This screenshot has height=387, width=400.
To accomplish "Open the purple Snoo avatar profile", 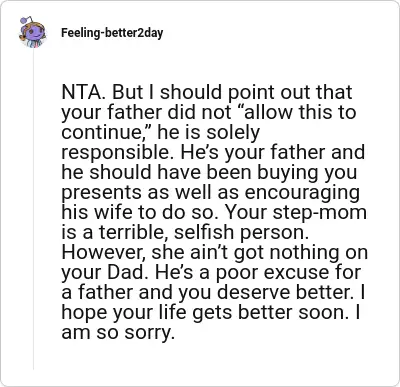I will point(32,32).
